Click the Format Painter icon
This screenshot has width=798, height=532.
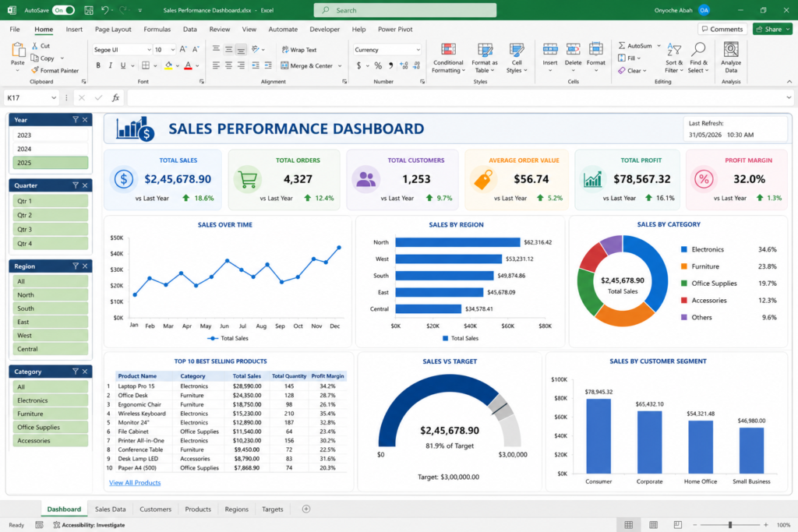tap(34, 70)
